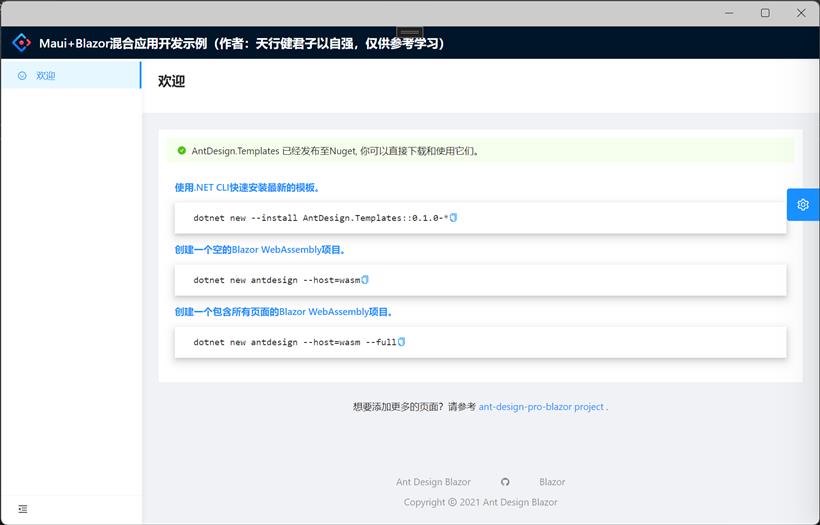Open the settings gear drawer button
This screenshot has width=820, height=525.
[x=803, y=204]
